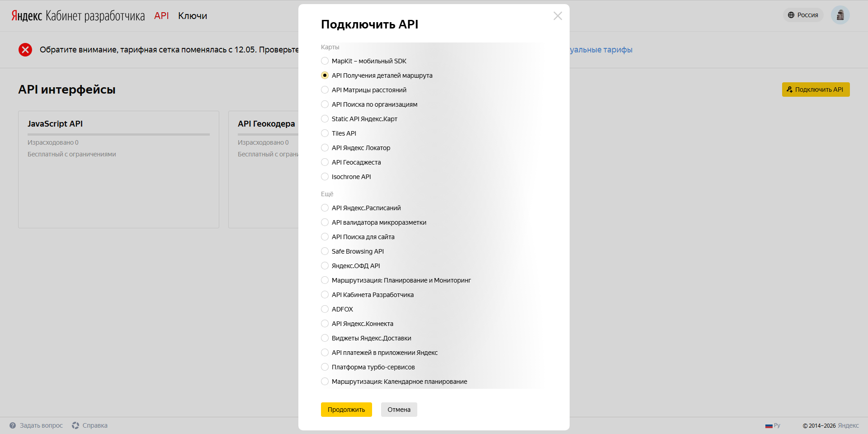
Task: Pick ADFOX radio option
Action: (x=325, y=309)
